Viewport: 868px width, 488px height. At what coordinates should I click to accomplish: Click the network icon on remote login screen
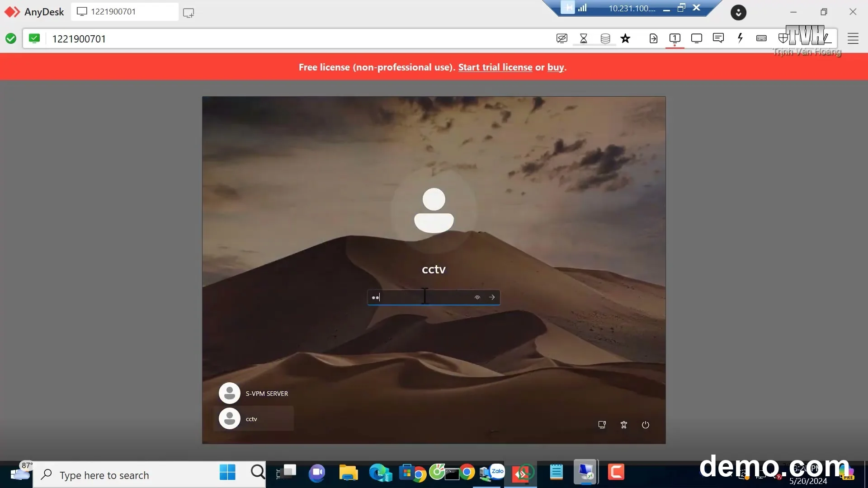click(602, 425)
